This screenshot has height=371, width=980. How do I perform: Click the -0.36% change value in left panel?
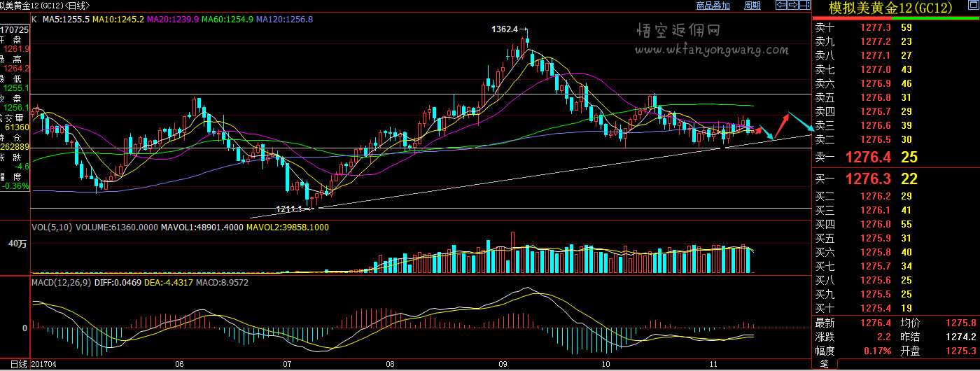tap(15, 186)
